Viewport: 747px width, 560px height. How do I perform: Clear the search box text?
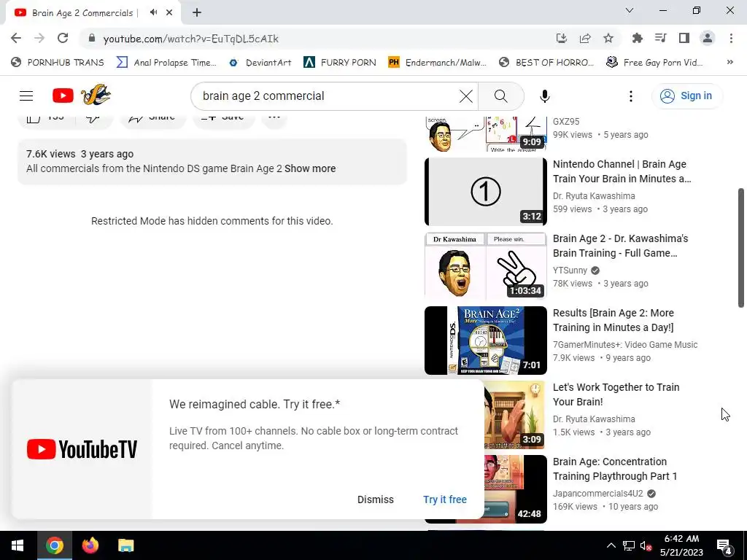click(466, 96)
